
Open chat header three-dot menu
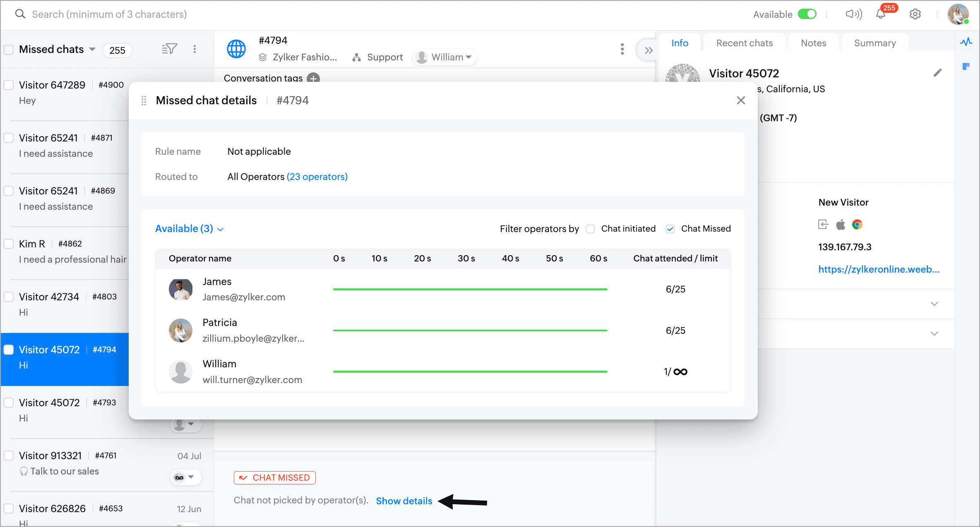click(x=622, y=49)
